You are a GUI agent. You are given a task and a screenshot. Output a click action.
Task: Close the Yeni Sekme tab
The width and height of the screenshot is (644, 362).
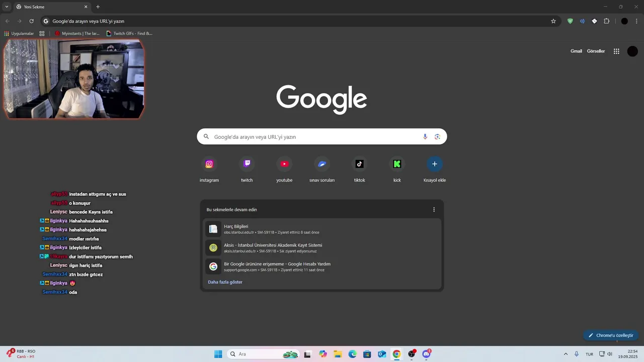[x=86, y=7]
